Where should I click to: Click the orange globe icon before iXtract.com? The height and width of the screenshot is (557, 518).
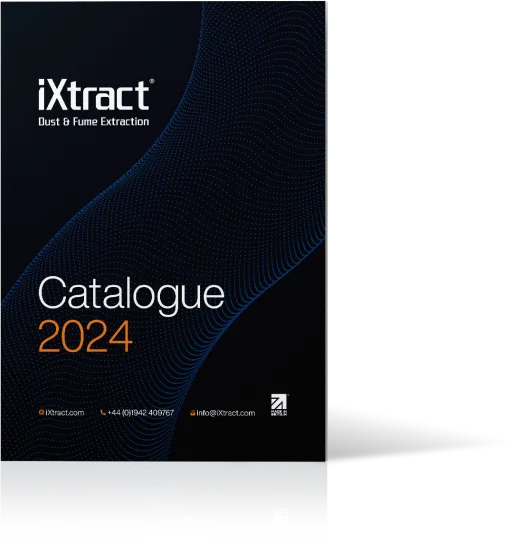click(41, 412)
